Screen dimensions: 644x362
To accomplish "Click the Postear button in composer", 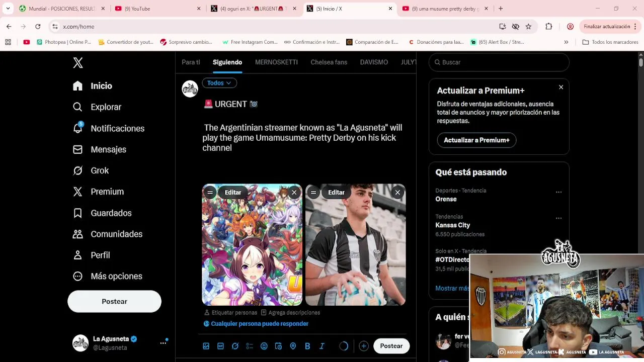I will (391, 346).
